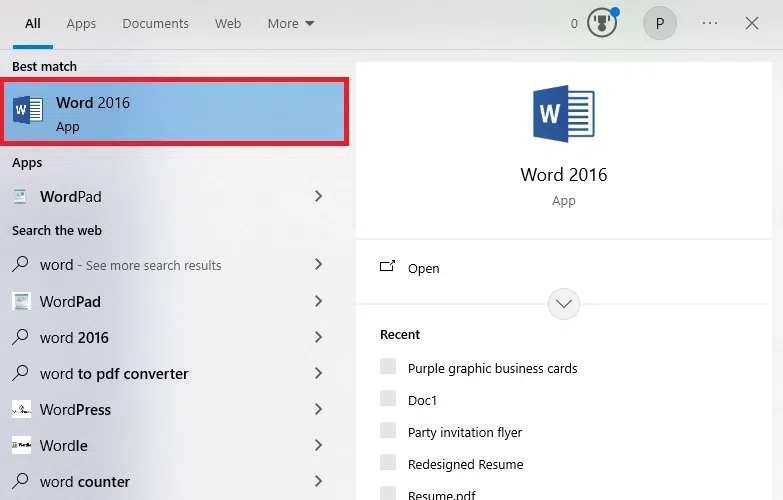Image resolution: width=783 pixels, height=500 pixels.
Task: Click the Open icon in the preview pane
Action: pyautogui.click(x=388, y=266)
